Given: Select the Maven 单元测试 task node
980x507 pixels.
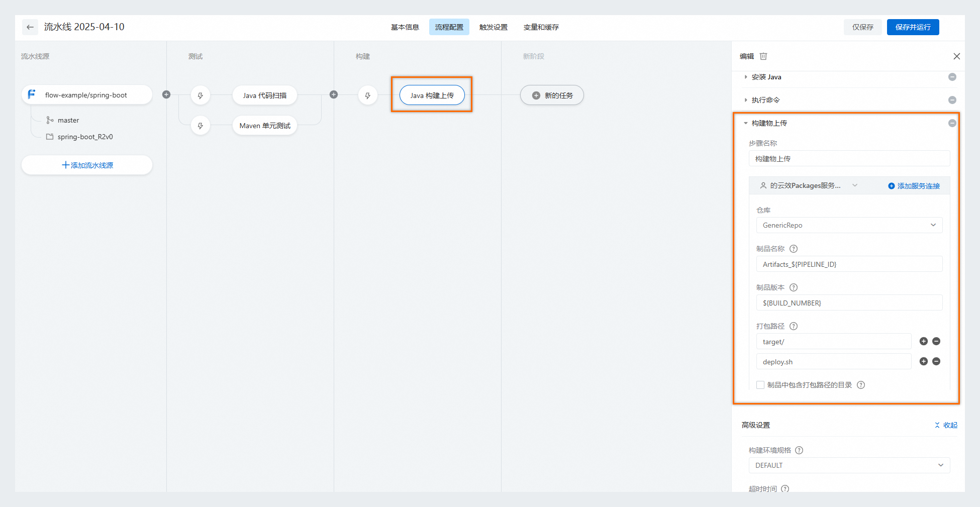Looking at the screenshot, I should 265,126.
